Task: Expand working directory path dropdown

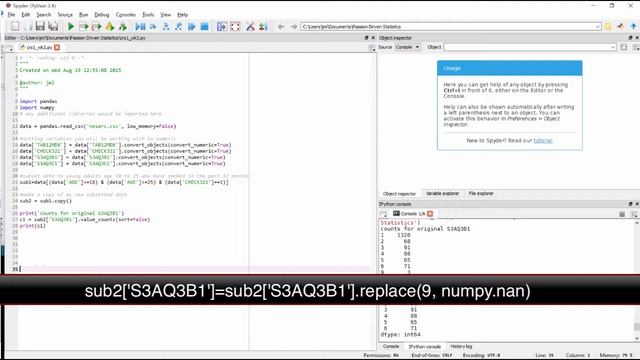Action: coord(598,27)
